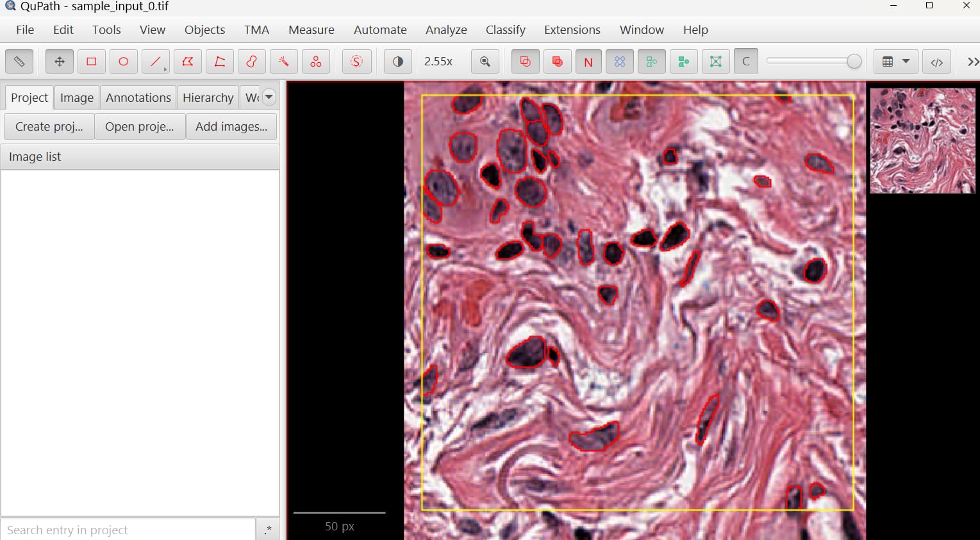Expand the hidden tabs dropdown arrow

click(x=269, y=97)
